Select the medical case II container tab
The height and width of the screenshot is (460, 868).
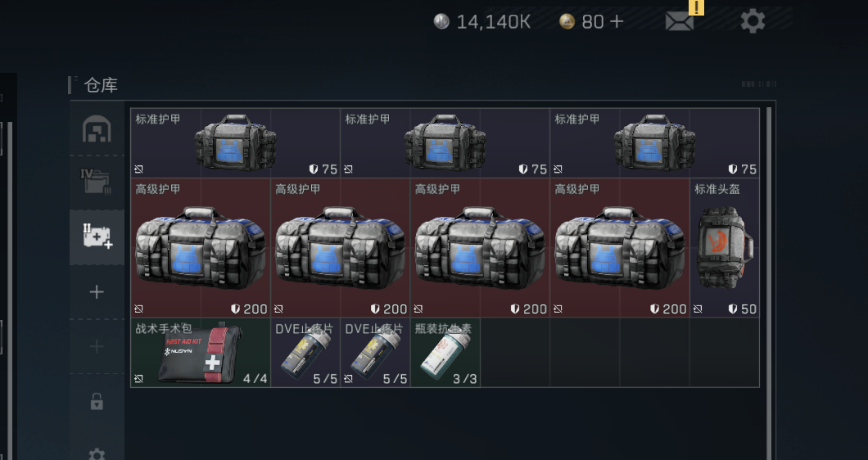tap(97, 237)
